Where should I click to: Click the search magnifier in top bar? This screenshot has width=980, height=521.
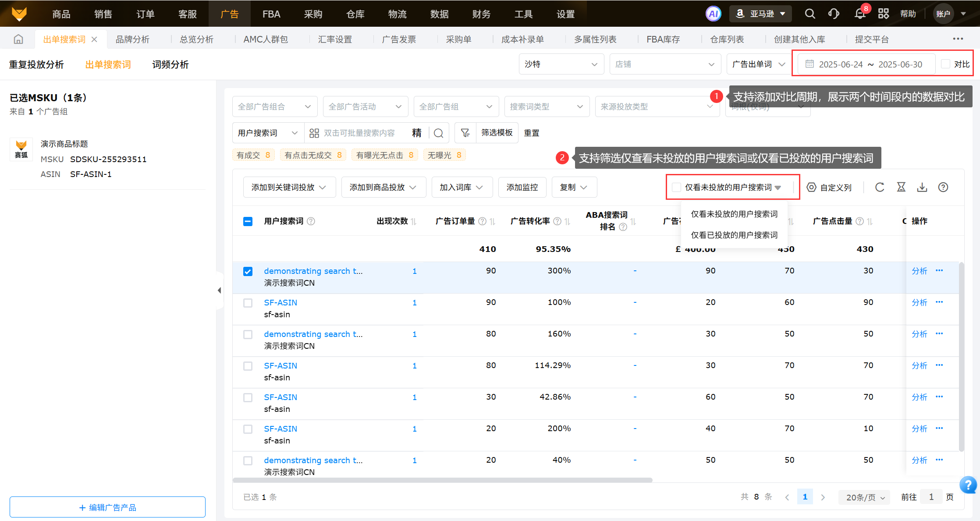click(810, 14)
